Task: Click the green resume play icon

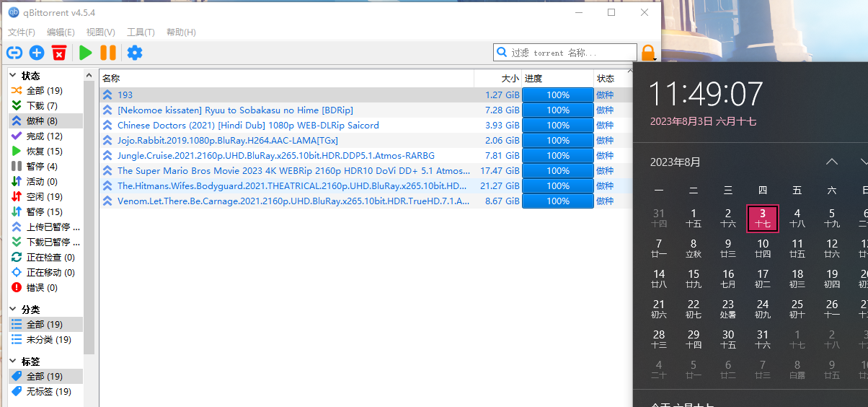Action: coord(86,53)
